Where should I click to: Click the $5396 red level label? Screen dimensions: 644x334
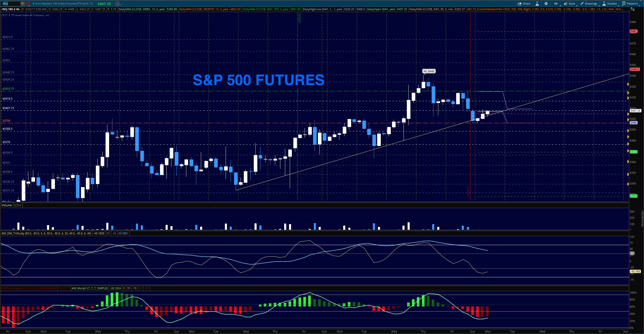click(x=7, y=121)
